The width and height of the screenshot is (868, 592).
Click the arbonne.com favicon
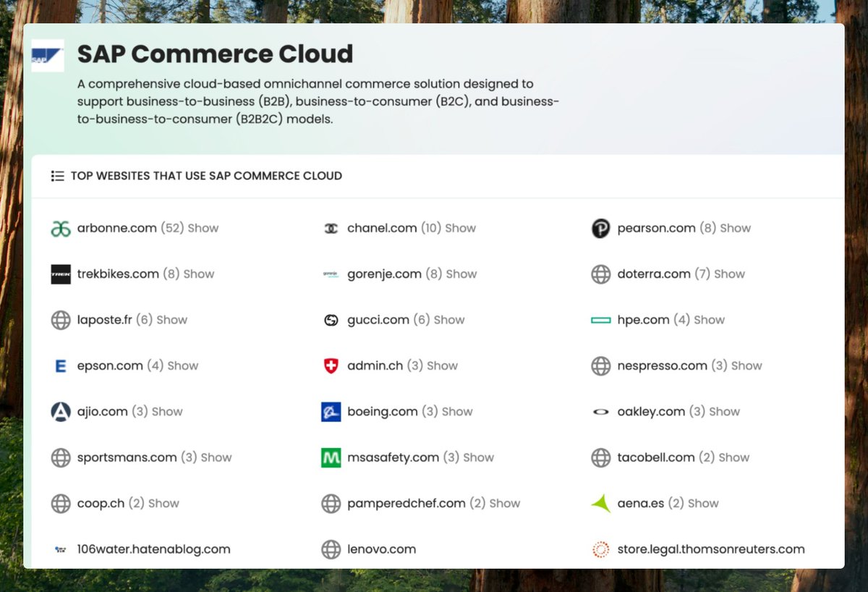pyautogui.click(x=61, y=229)
